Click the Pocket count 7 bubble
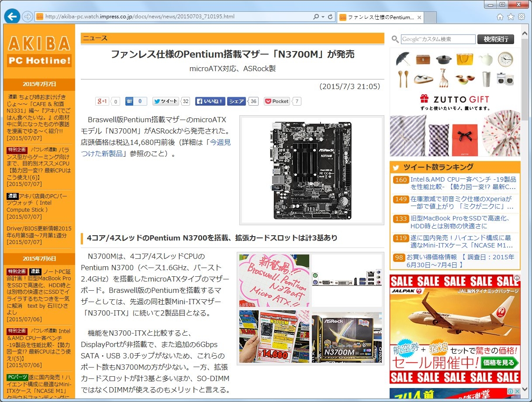This screenshot has width=532, height=402. (297, 101)
